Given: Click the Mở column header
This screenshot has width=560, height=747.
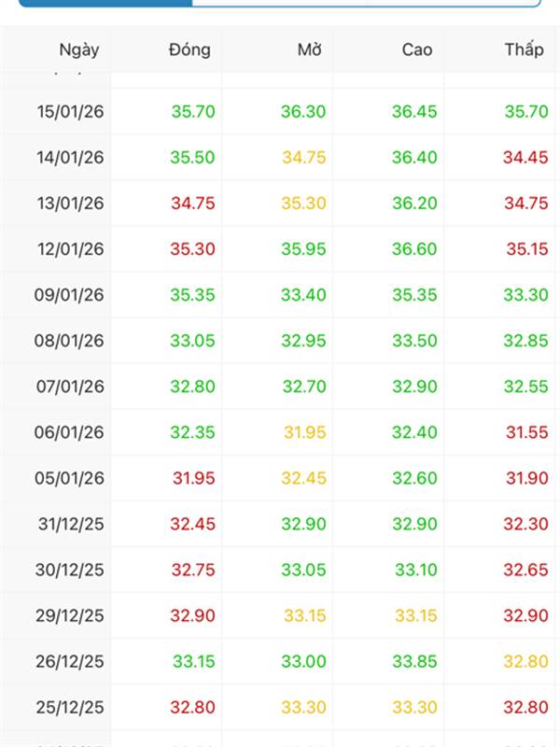Looking at the screenshot, I should (309, 50).
